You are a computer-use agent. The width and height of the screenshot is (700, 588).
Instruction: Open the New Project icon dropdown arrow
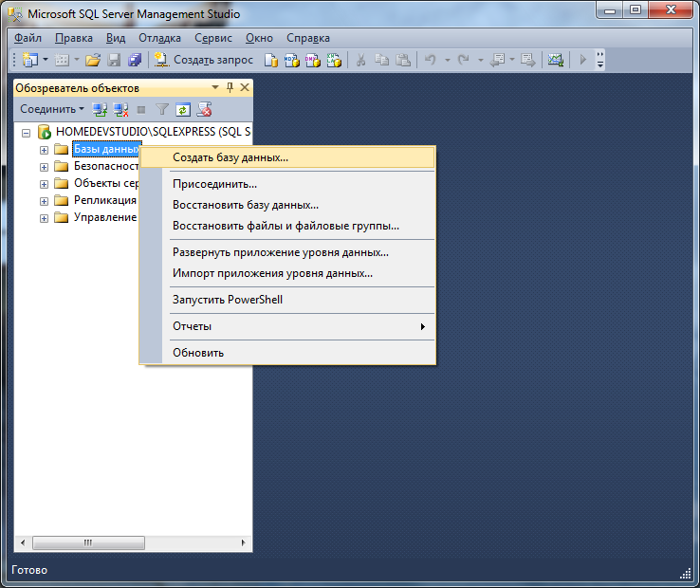[46, 60]
